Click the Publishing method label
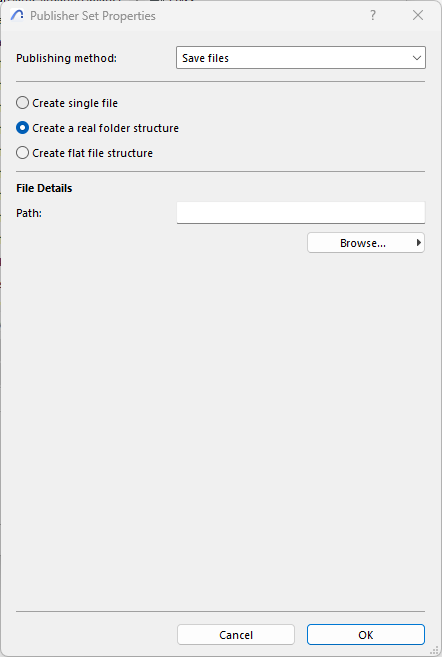 click(x=66, y=58)
